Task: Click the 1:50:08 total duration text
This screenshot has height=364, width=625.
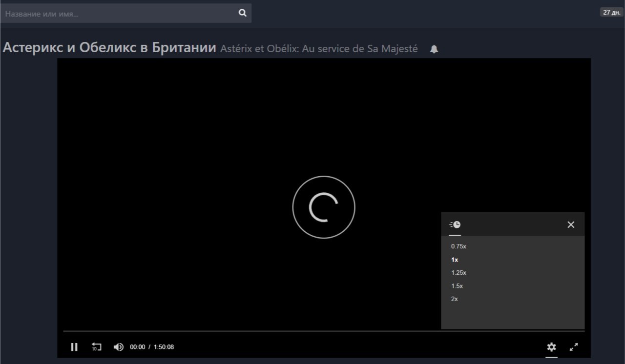Action: coord(164,347)
